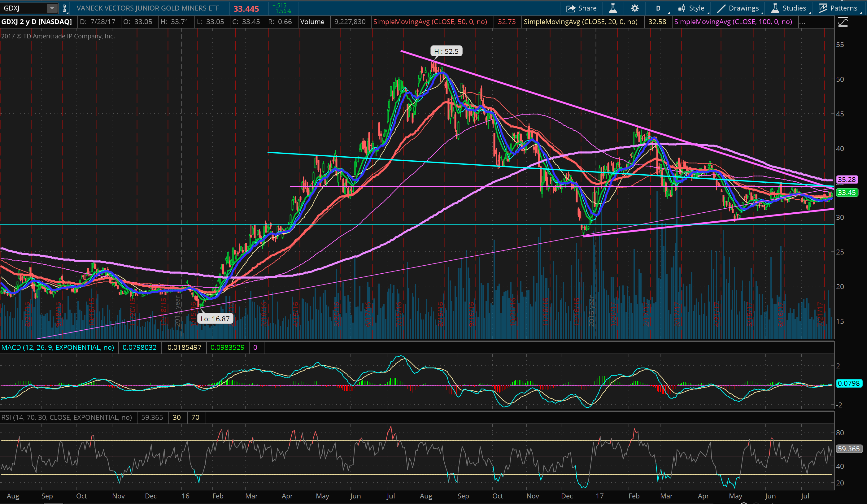Click the SimpleMovingAvg 50 study label
This screenshot has width=867, height=504.
tap(430, 22)
